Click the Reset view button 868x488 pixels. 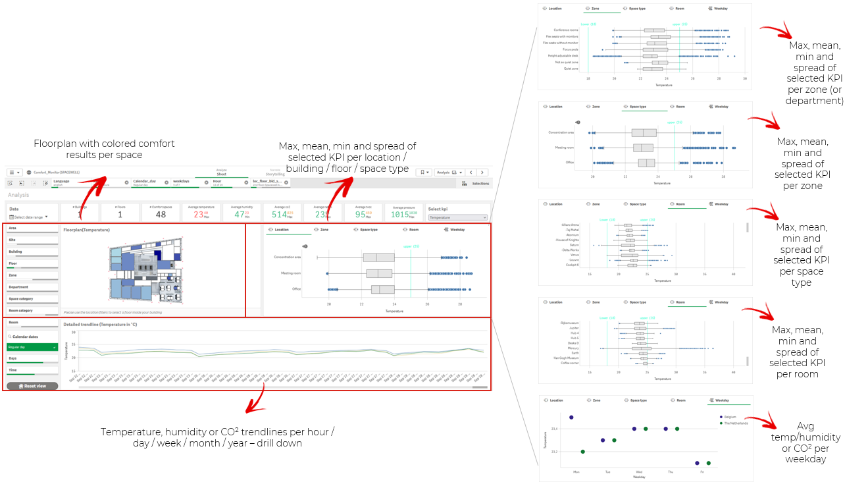pos(32,386)
